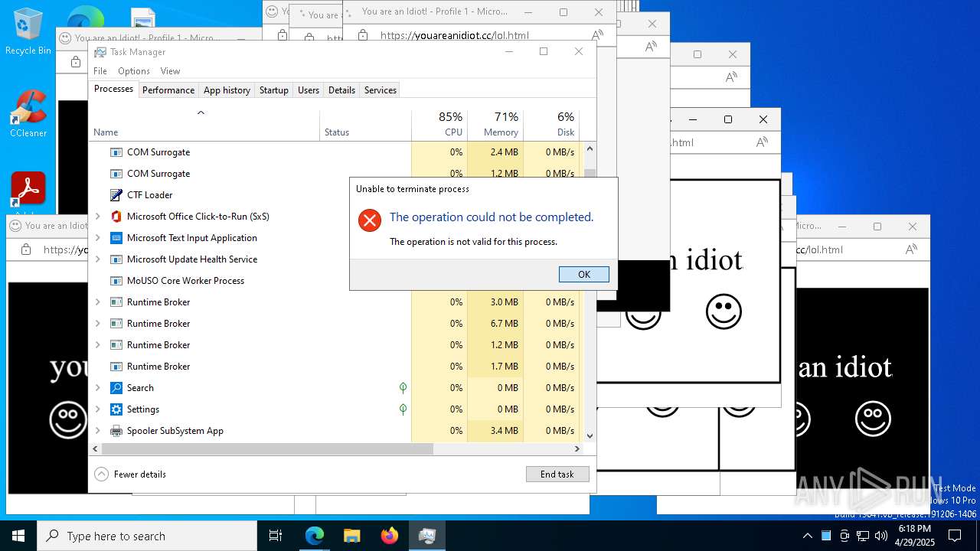Switch to the Details tab
This screenshot has height=551, width=980.
[341, 90]
